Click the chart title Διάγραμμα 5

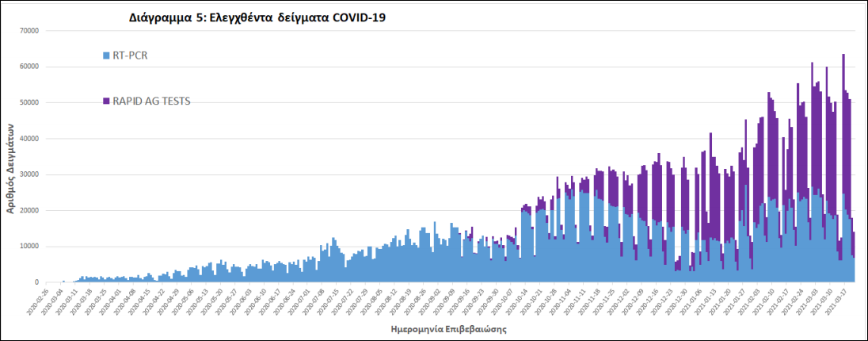point(257,17)
